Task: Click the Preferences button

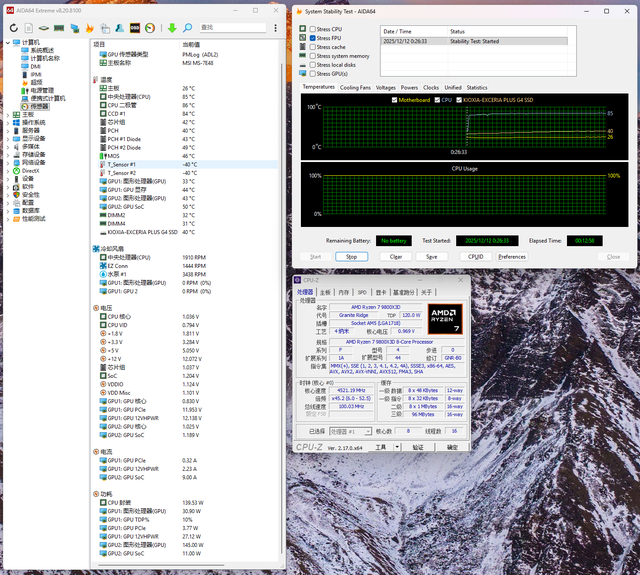Action: point(512,257)
